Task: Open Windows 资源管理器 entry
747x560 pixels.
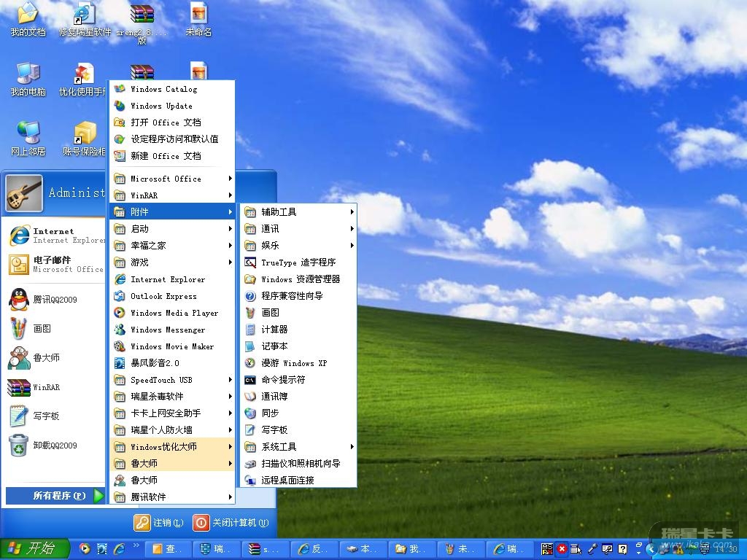Action: pyautogui.click(x=300, y=279)
